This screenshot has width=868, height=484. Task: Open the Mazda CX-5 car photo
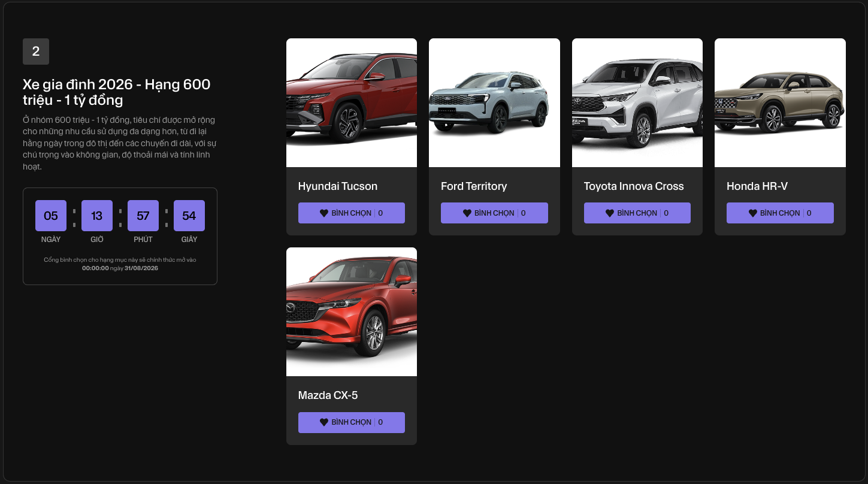pos(352,312)
